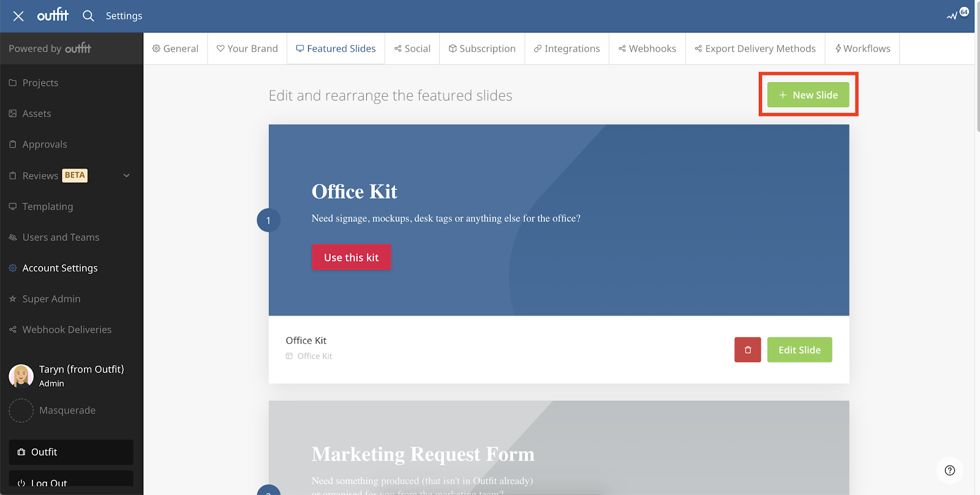Click the Projects folder icon in sidebar
Viewport: 980px width, 495px height.
coord(13,83)
